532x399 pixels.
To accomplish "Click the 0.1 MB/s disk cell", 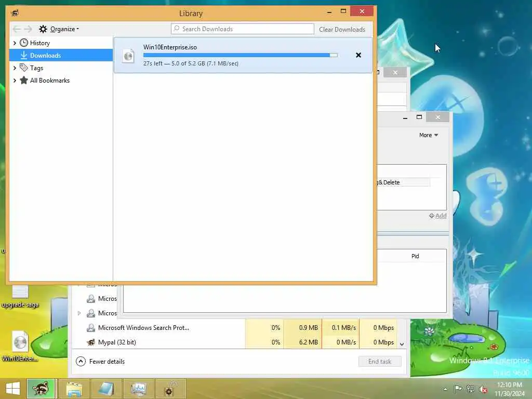I will (341, 328).
